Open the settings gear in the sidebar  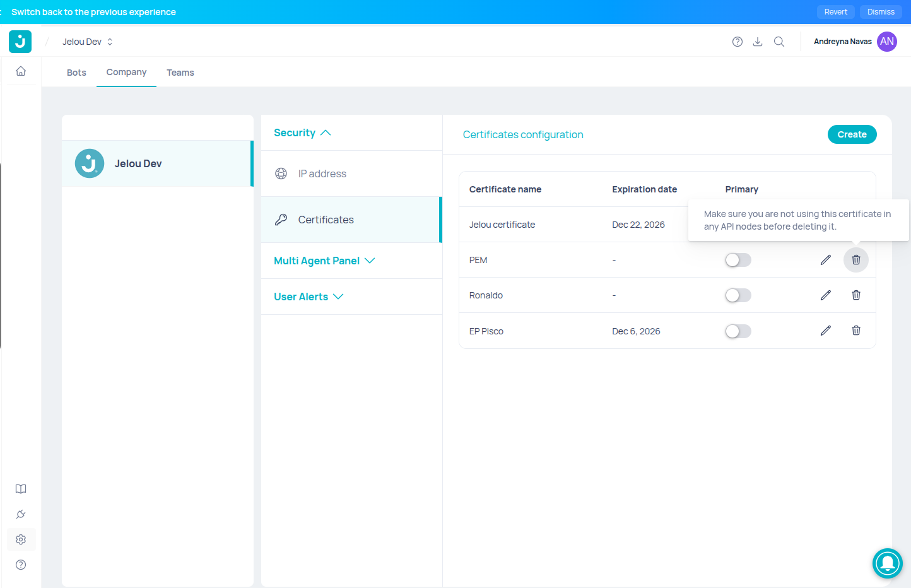click(x=21, y=539)
